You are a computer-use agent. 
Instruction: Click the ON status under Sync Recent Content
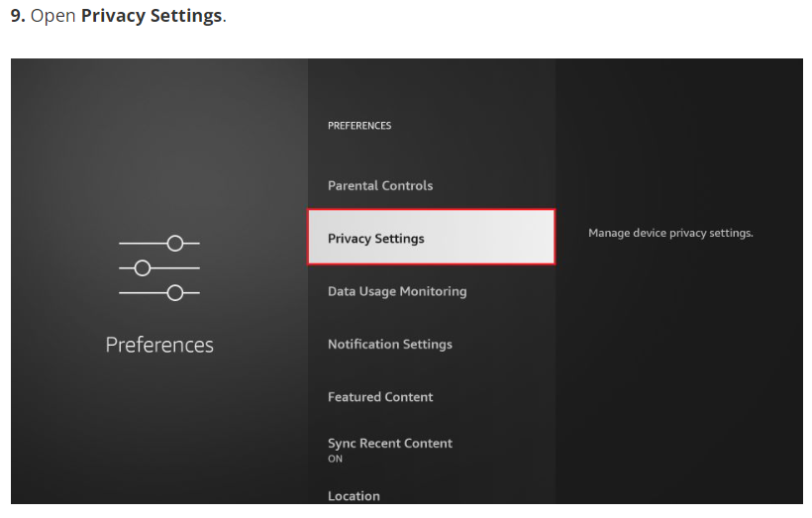pos(336,459)
